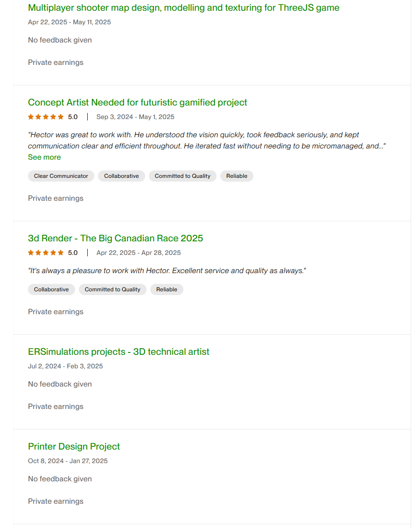Expand the Concept Artist review with See more
This screenshot has height=528, width=420.
pos(44,157)
